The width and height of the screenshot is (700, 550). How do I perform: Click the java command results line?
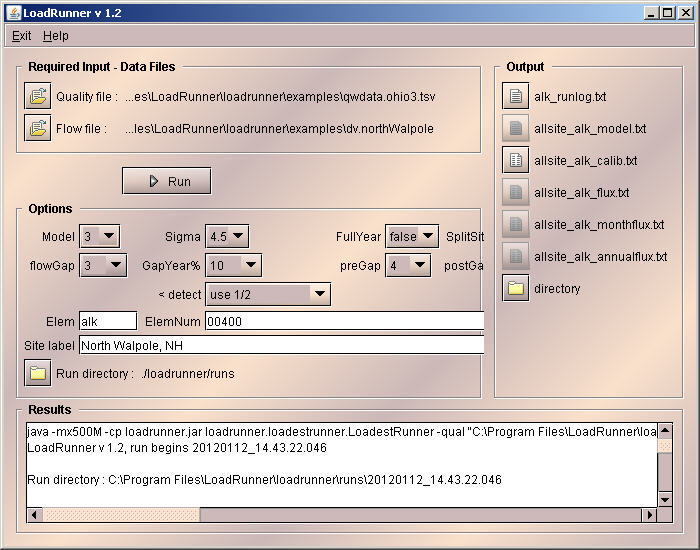pyautogui.click(x=342, y=432)
